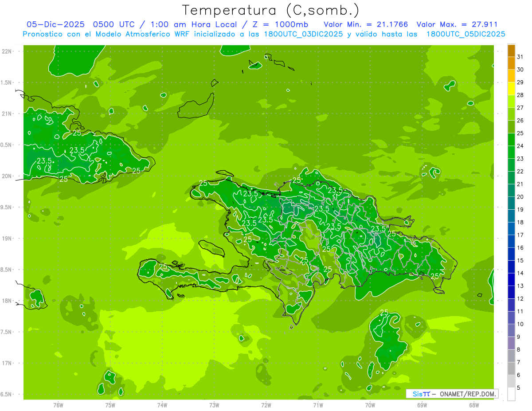The image size is (532, 411).
Task: Click the green swatch between 24 and 25
Action: click(x=511, y=140)
